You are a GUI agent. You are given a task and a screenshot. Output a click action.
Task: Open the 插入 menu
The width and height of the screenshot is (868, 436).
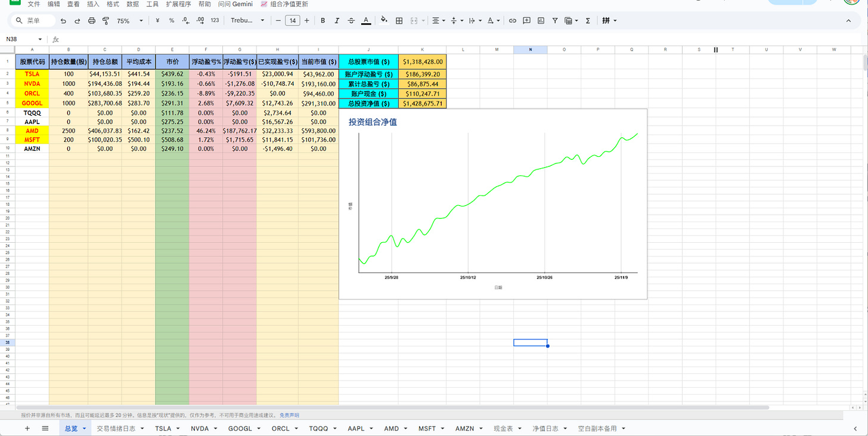(x=93, y=4)
